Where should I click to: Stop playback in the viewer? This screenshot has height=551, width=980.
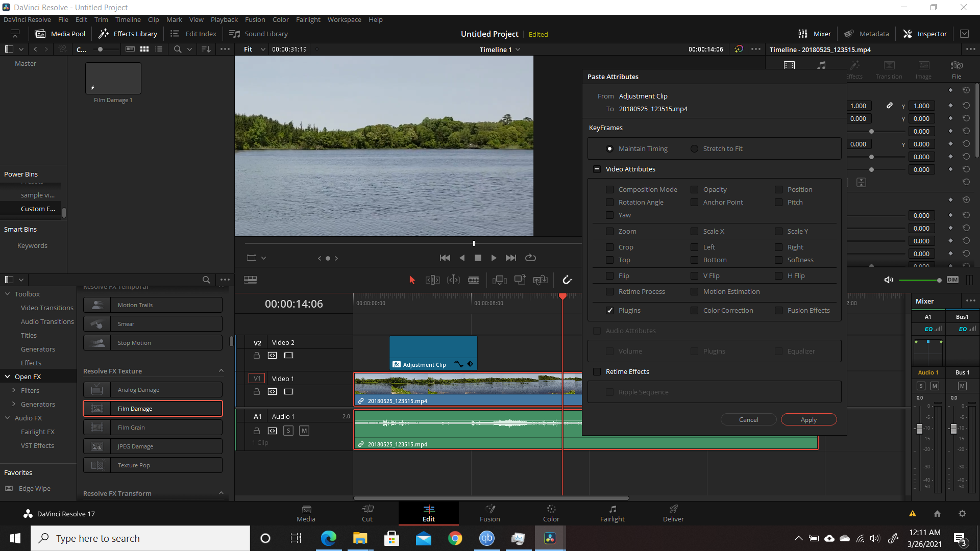(478, 258)
